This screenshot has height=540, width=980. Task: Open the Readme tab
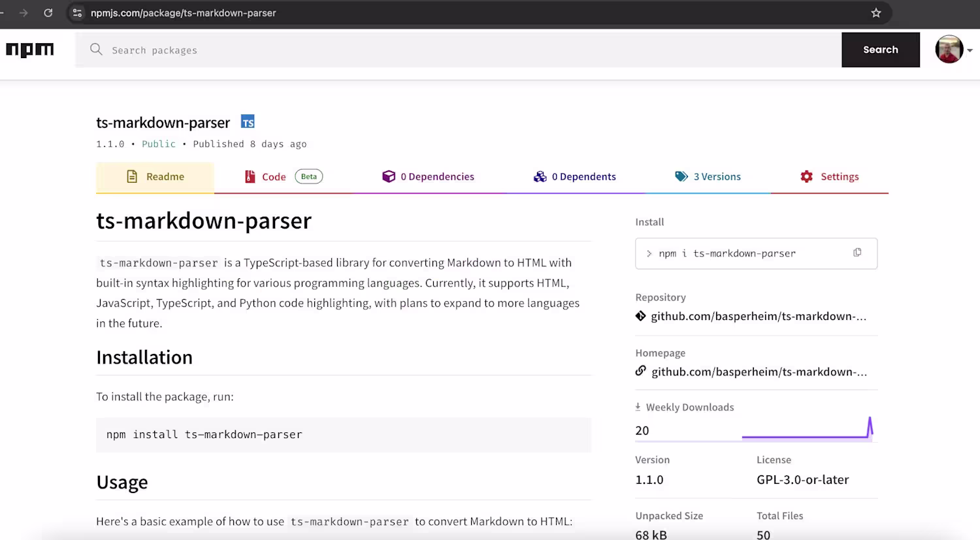click(155, 177)
